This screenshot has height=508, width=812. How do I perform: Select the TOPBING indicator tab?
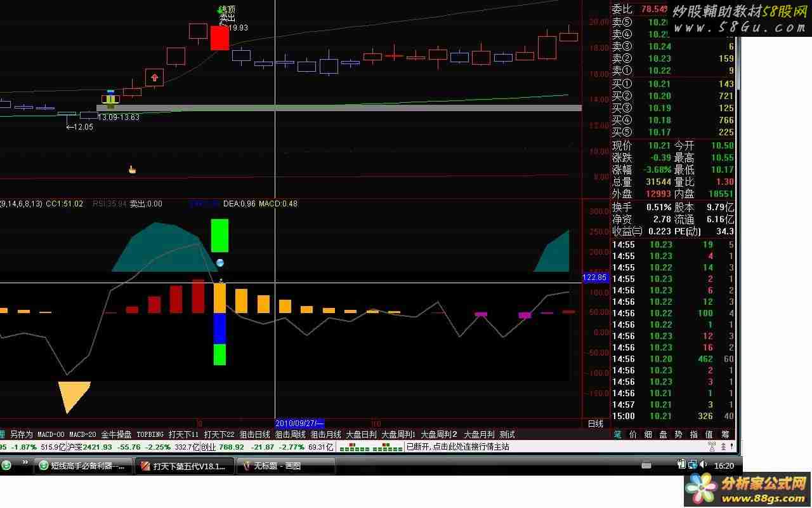150,434
